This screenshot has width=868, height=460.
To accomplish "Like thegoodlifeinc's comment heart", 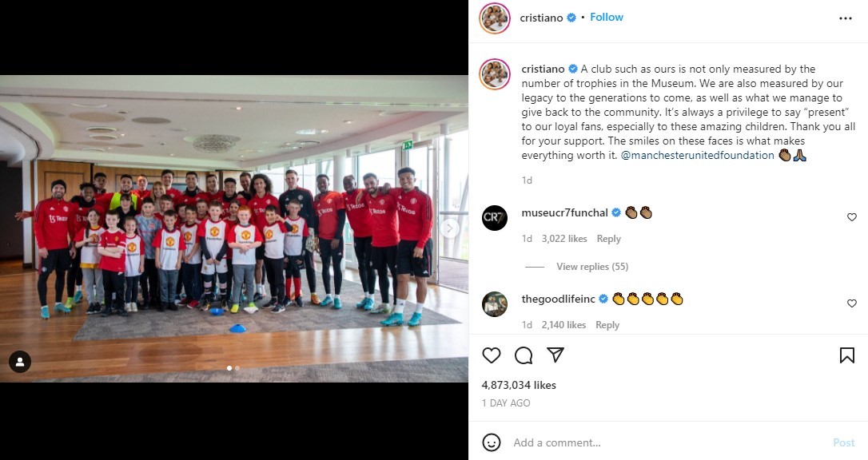I will (x=852, y=303).
